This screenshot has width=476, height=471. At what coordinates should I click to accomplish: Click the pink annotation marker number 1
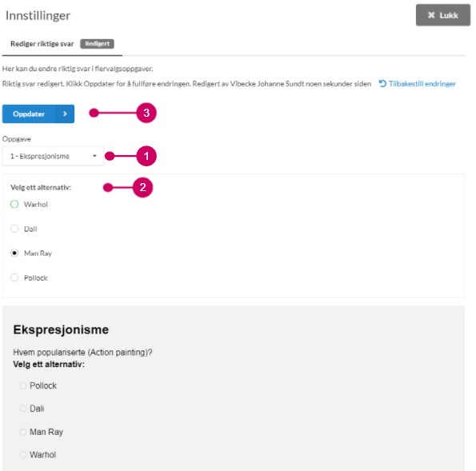(146, 156)
